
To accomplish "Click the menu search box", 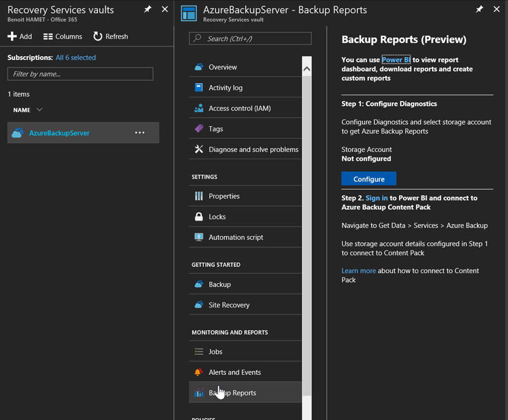I will point(250,39).
